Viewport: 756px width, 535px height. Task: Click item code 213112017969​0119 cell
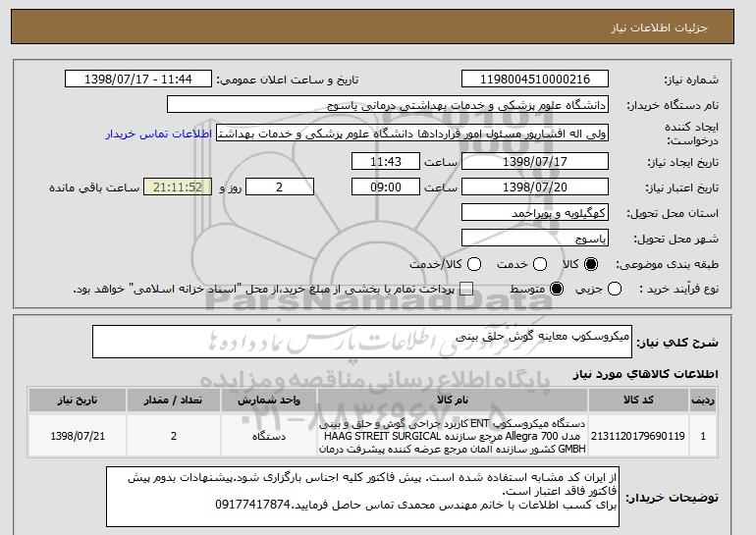coord(638,436)
